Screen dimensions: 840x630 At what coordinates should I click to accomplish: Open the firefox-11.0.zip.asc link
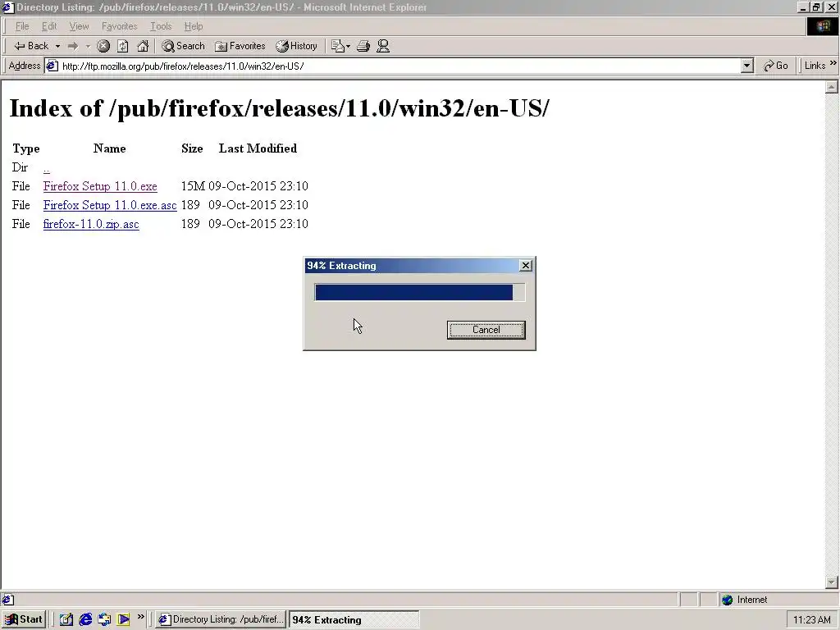pyautogui.click(x=91, y=224)
